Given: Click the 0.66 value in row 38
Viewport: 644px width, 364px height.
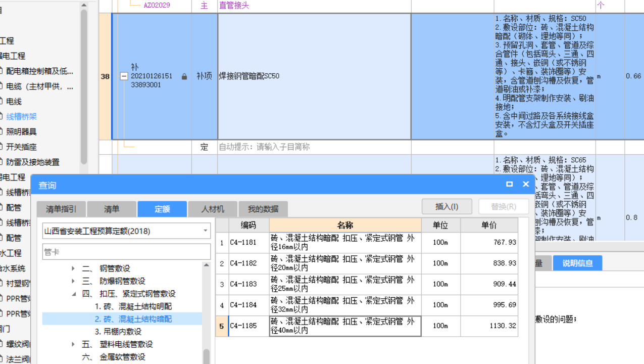Looking at the screenshot, I should tap(633, 76).
